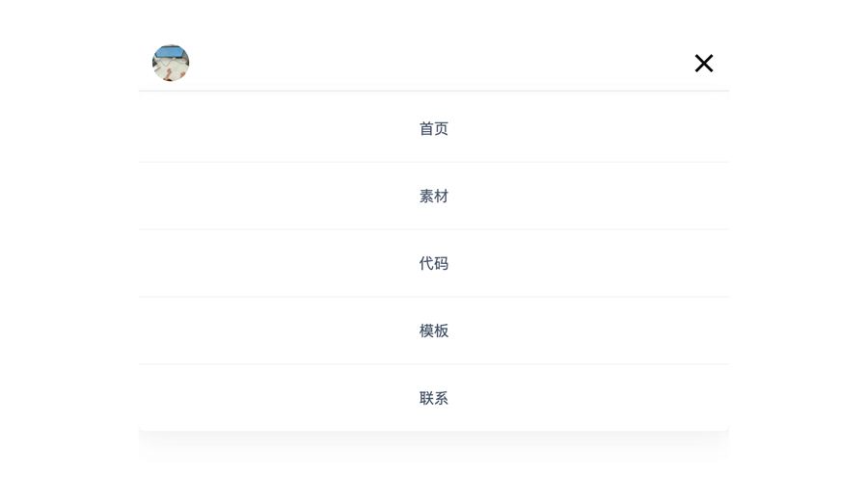
Task: Open the 联系 menu link
Action: [434, 398]
